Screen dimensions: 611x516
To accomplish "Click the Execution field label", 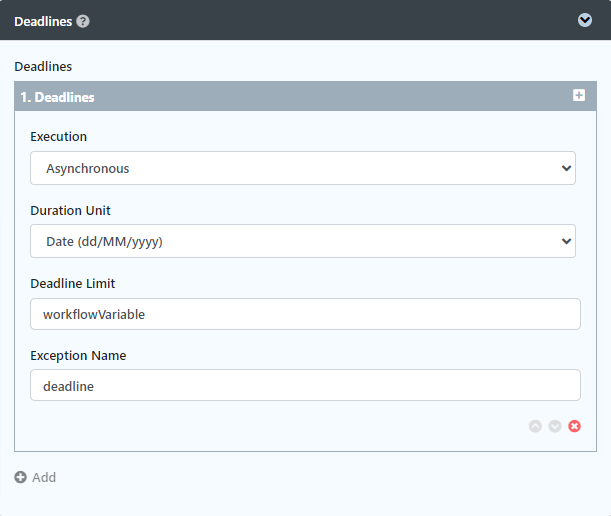I will [x=58, y=137].
